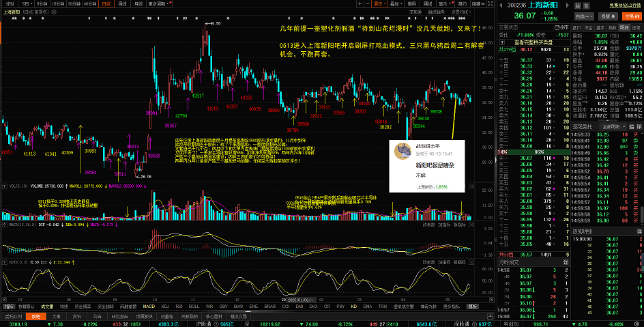Select the RSI indicator
This screenshot has height=327, width=644.
pos(179,307)
